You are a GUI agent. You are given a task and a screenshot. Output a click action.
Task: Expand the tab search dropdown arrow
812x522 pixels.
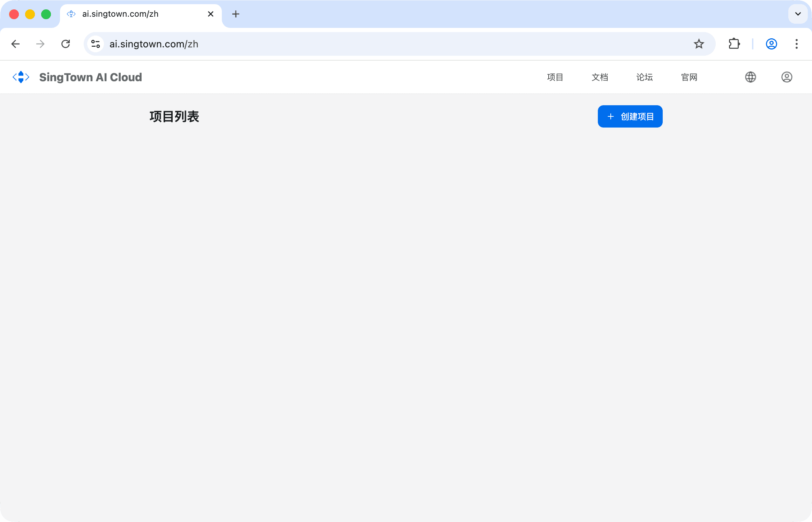point(798,14)
